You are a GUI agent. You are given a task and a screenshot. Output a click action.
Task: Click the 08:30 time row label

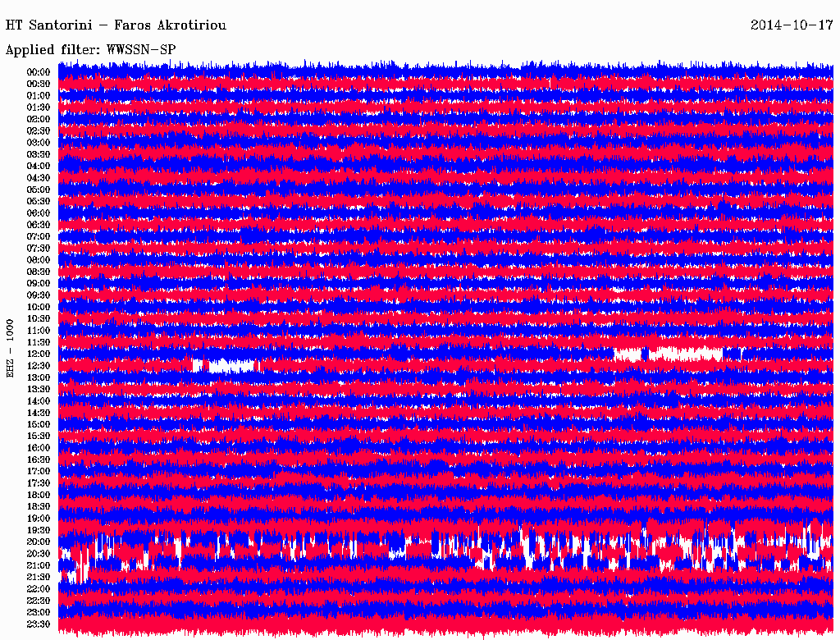[39, 272]
